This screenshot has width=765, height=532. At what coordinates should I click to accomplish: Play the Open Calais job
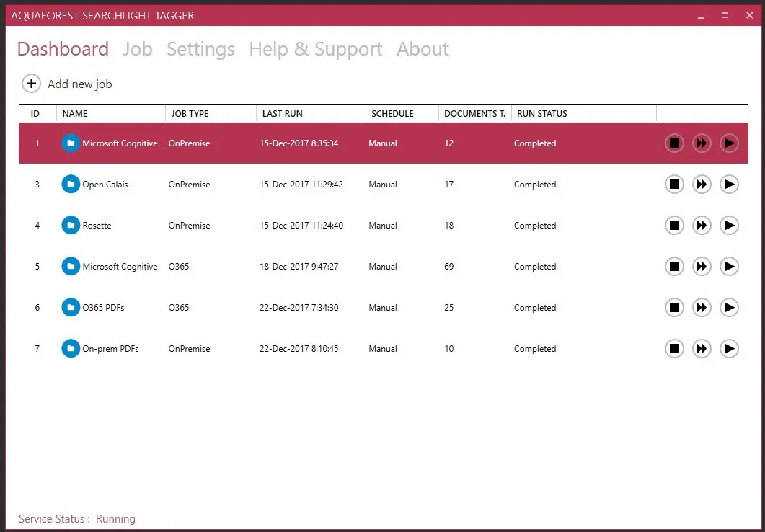729,185
